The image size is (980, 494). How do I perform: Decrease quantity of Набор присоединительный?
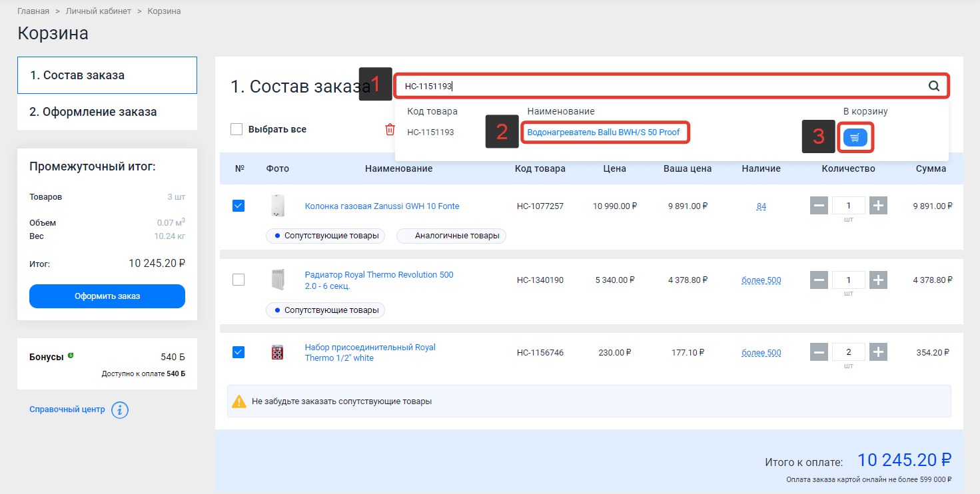tap(819, 352)
